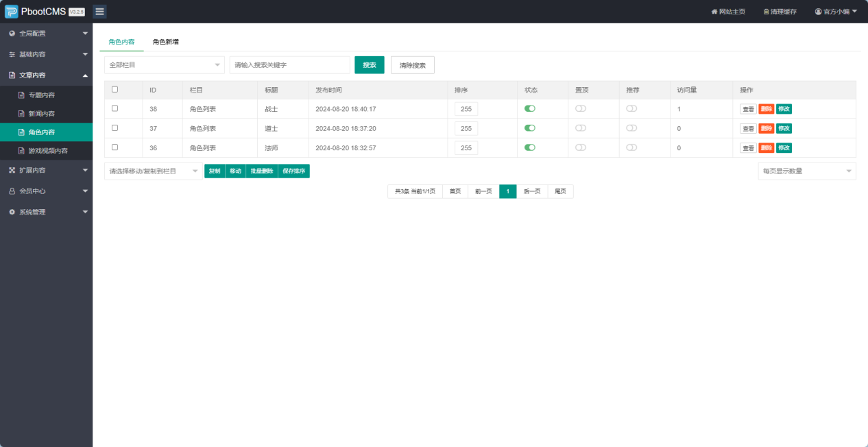Click the expand-arrows icon beside 扩展内容
868x447 pixels.
(12, 170)
